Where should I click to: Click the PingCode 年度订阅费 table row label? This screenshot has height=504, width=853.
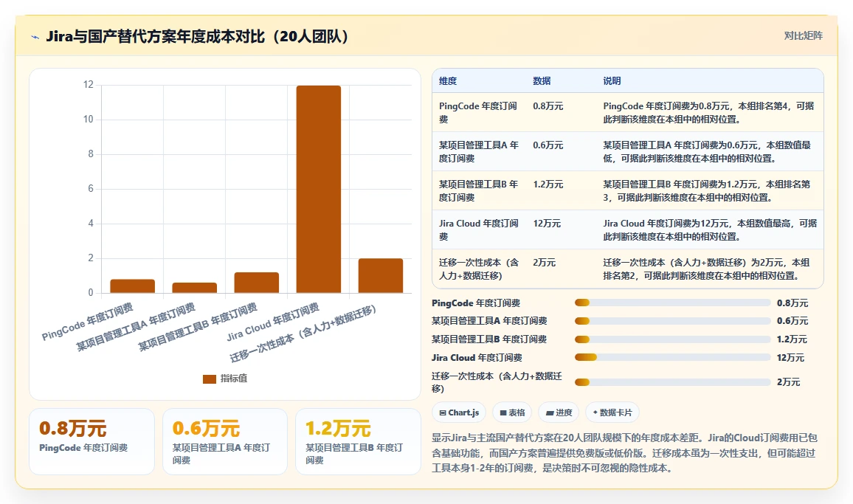[x=478, y=113]
